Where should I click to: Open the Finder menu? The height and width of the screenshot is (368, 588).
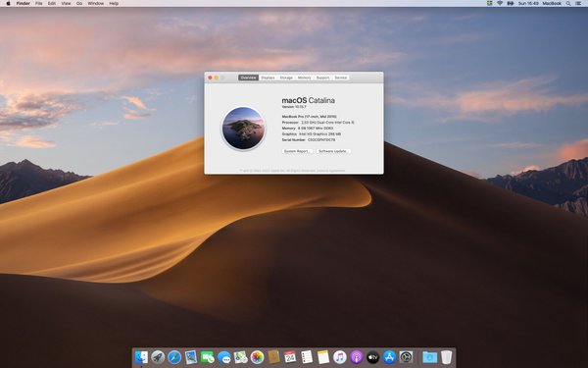click(x=24, y=3)
